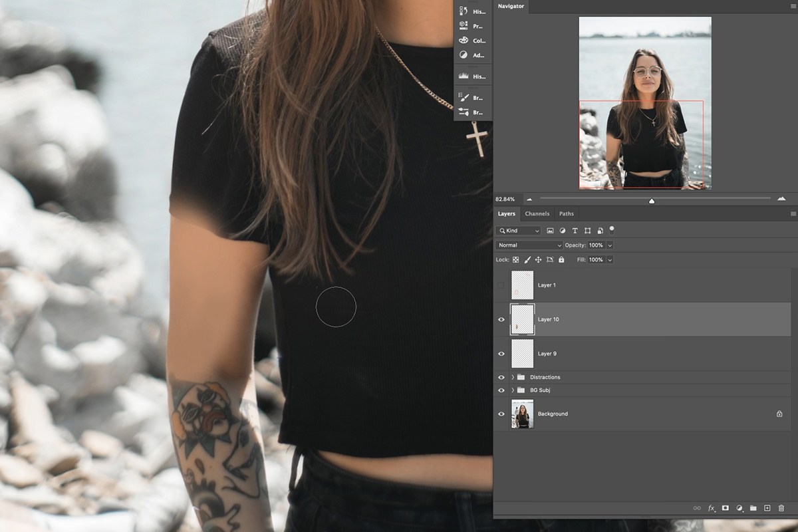798x532 pixels.
Task: Open the Layers panel menu
Action: click(x=793, y=214)
